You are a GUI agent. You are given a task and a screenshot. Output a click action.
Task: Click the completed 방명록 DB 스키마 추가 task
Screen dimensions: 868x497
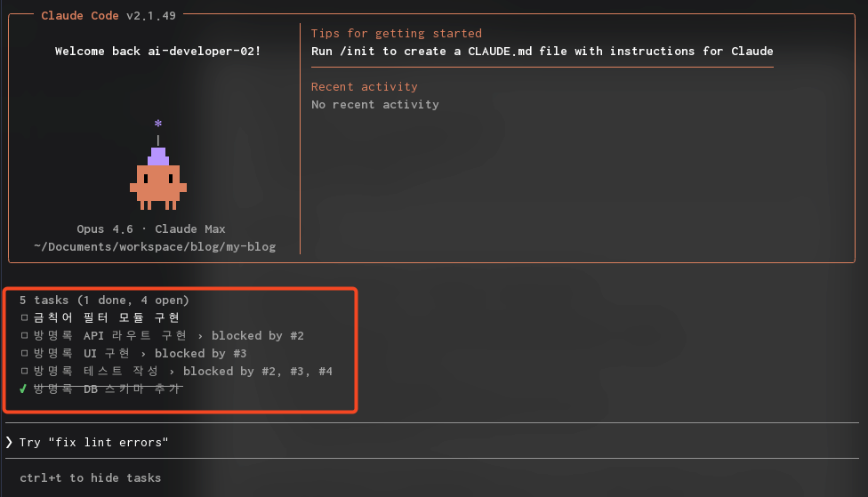pyautogui.click(x=107, y=389)
